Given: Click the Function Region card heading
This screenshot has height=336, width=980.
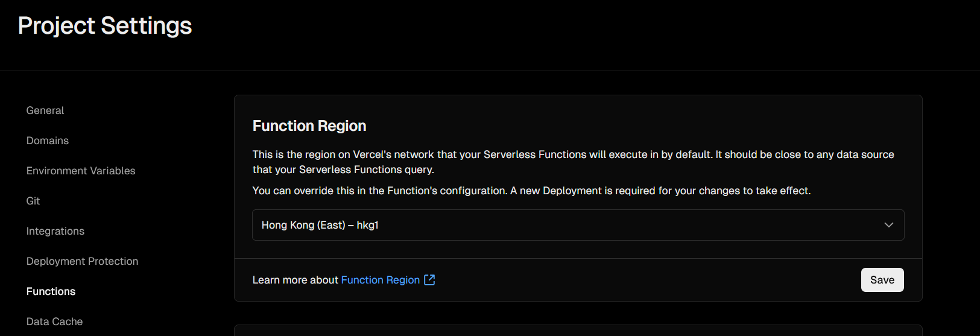Looking at the screenshot, I should tap(309, 125).
